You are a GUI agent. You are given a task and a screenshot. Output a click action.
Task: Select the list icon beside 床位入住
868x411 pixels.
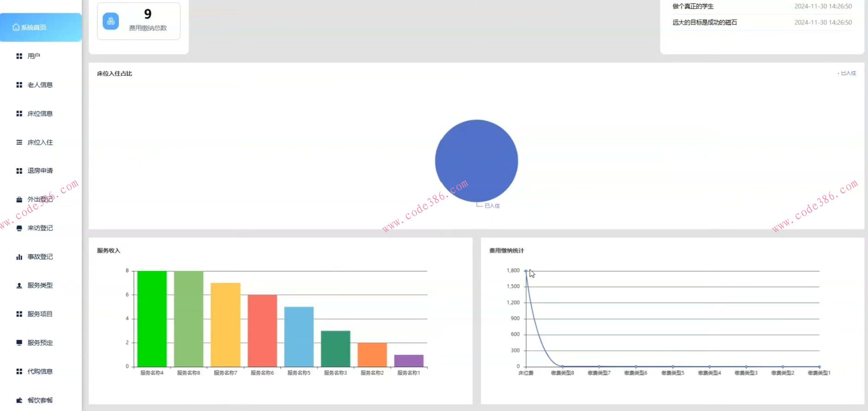click(x=19, y=142)
